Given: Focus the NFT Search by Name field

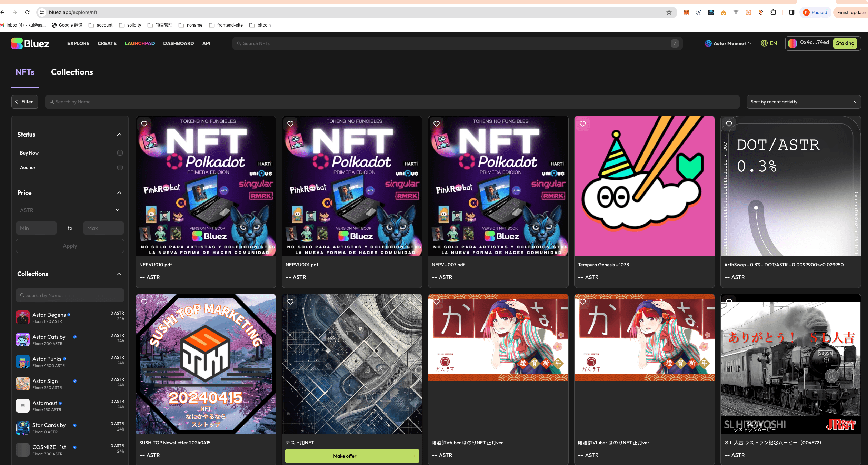Looking at the screenshot, I should 392,102.
